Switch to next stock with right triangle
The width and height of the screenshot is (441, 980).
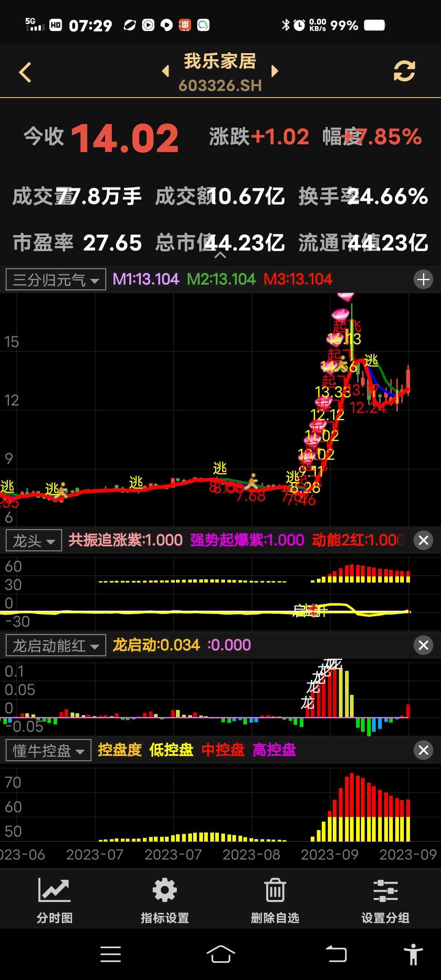[x=274, y=71]
